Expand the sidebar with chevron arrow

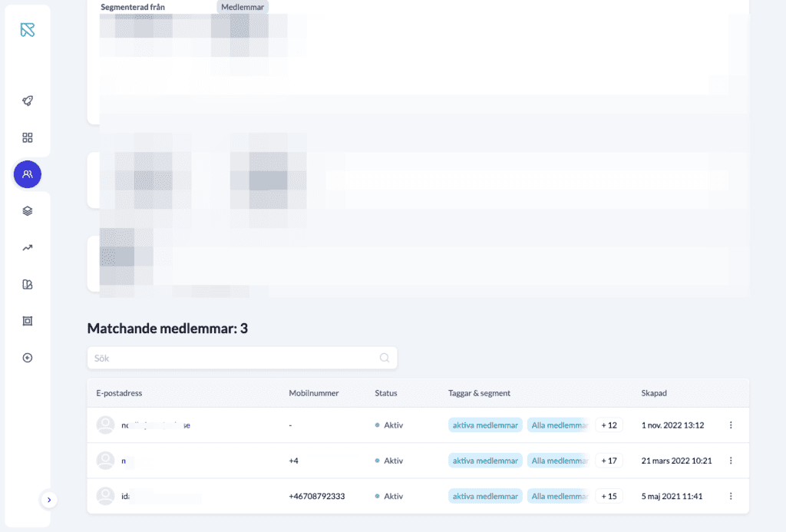pos(49,500)
